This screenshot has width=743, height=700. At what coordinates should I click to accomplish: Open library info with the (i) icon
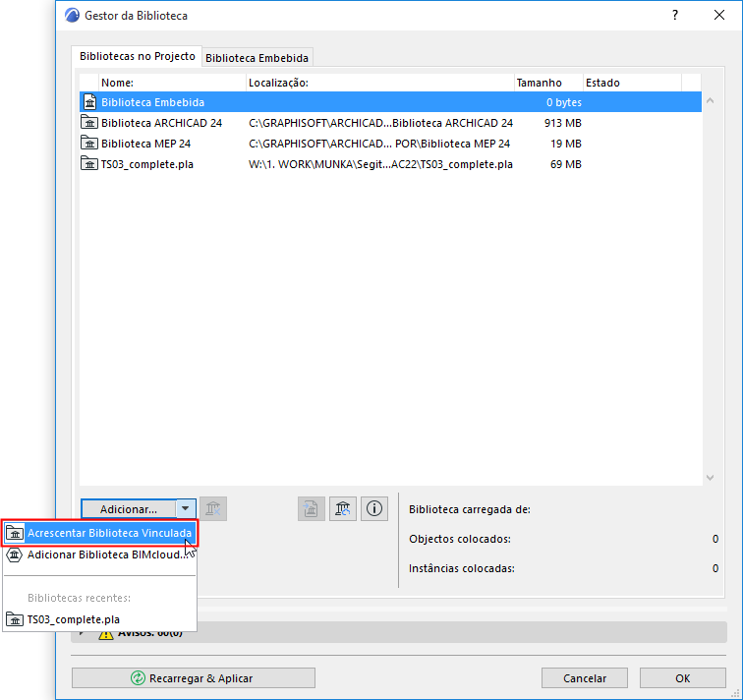click(x=374, y=509)
